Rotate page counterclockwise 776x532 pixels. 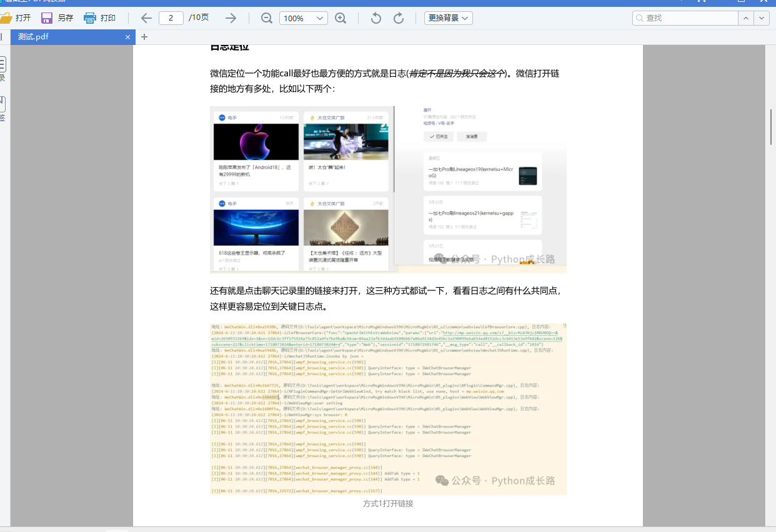(x=376, y=18)
